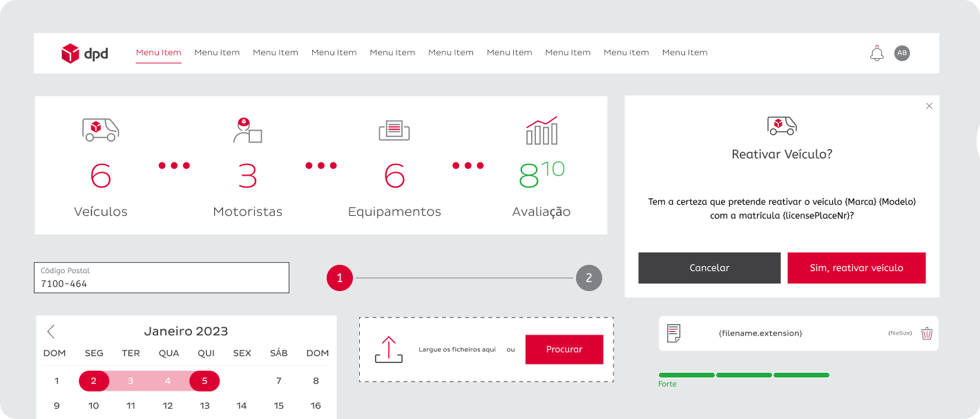
Task: Click the driver icon above Motoristas
Action: [x=247, y=130]
